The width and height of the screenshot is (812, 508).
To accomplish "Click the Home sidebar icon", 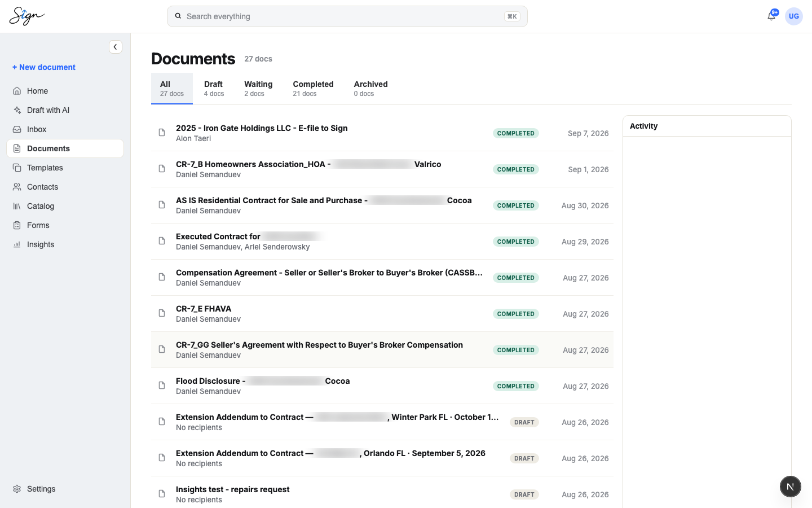I will (x=17, y=91).
